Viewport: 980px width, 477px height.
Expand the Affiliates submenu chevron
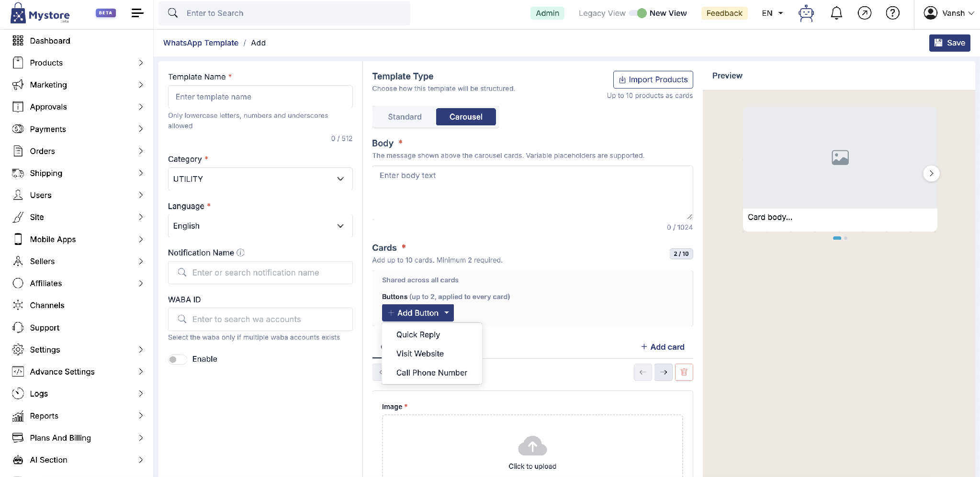pyautogui.click(x=141, y=283)
